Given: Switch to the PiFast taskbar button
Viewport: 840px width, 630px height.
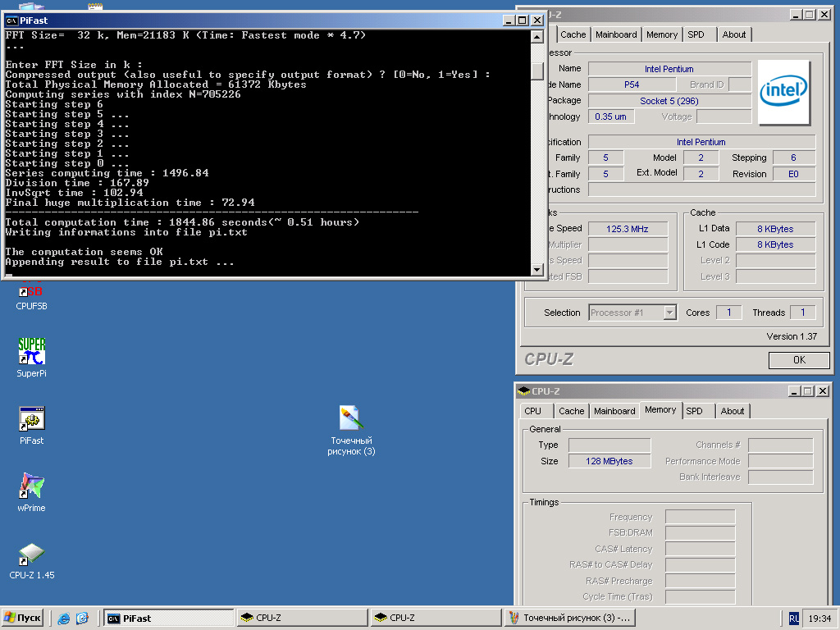Looking at the screenshot, I should 168,619.
